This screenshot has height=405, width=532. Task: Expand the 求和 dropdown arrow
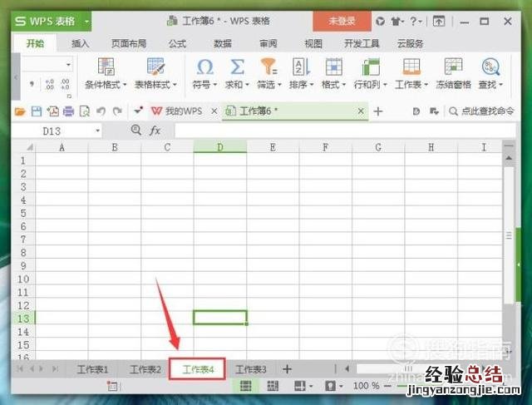[247, 85]
